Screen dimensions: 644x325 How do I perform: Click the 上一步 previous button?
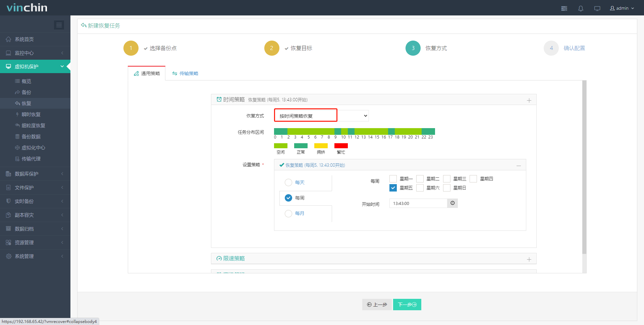(x=377, y=305)
